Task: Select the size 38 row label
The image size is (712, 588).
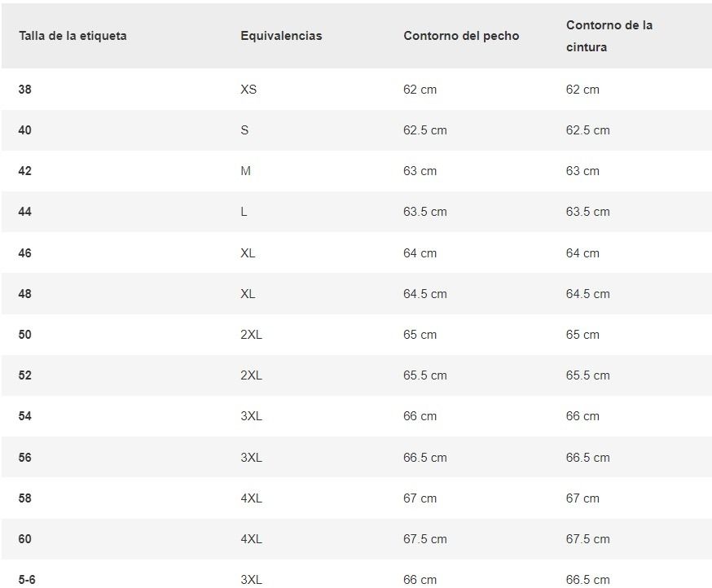Action: 25,90
